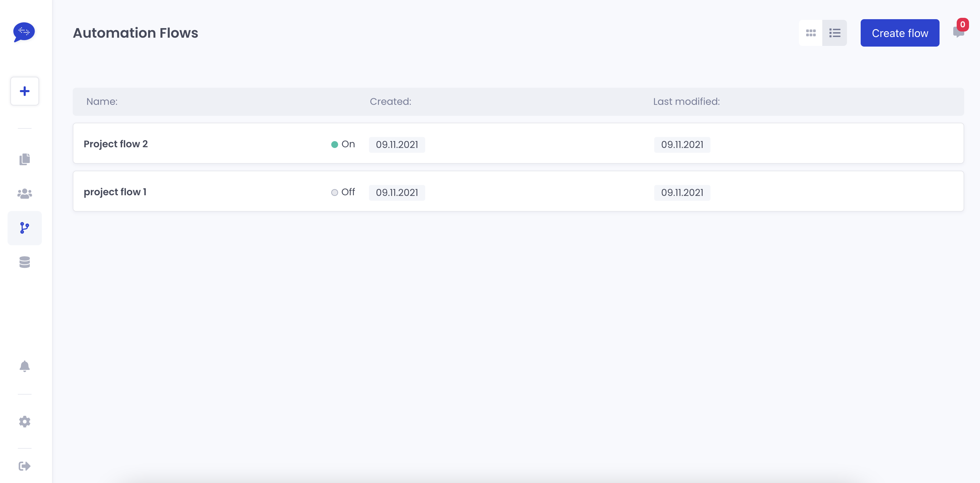Open the database stack icon in sidebar

coord(25,262)
